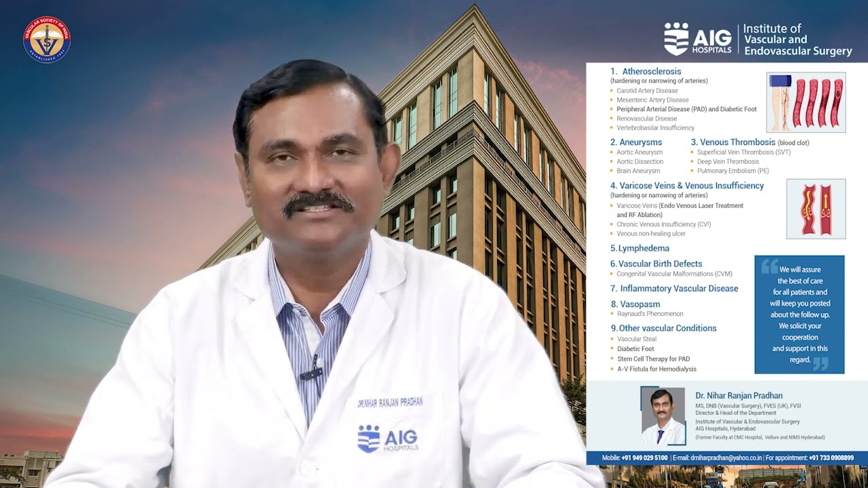This screenshot has height=488, width=868.
Task: Click 'Peripheral Arterial Disease (PAD) and Diabetic Foot'
Action: click(x=686, y=109)
